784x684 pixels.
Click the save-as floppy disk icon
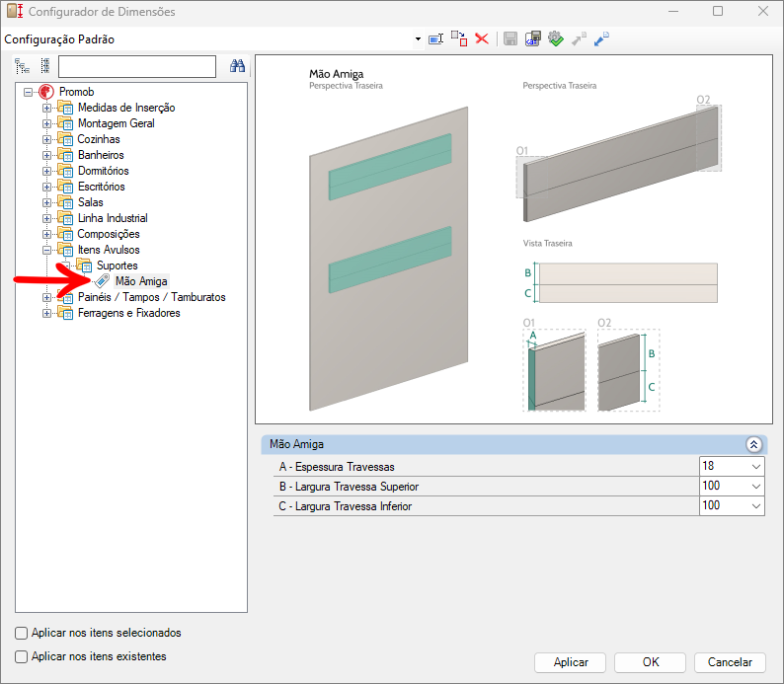tap(533, 38)
